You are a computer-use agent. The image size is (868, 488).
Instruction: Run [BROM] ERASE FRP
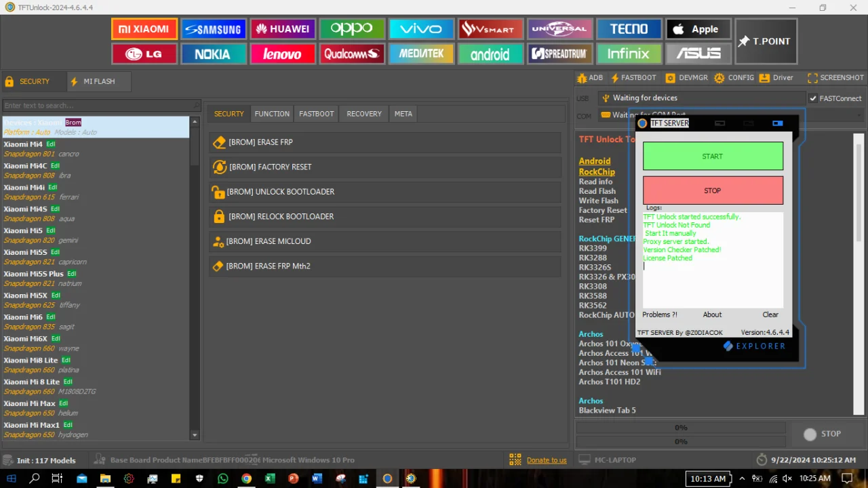[385, 142]
